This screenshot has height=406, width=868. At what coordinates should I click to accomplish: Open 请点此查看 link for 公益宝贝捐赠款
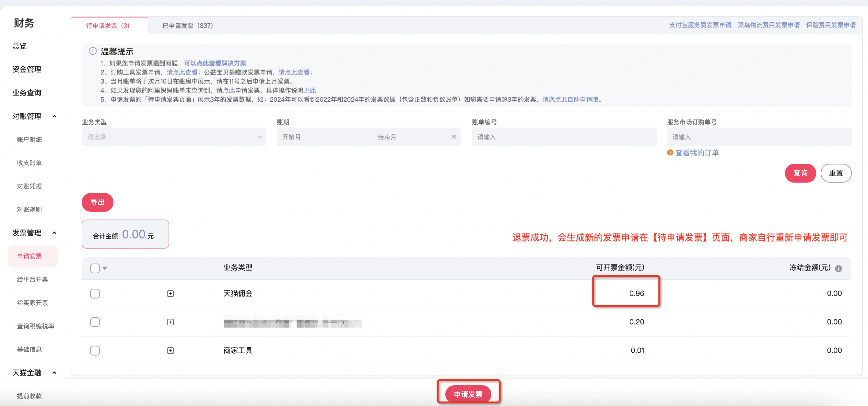click(x=295, y=72)
